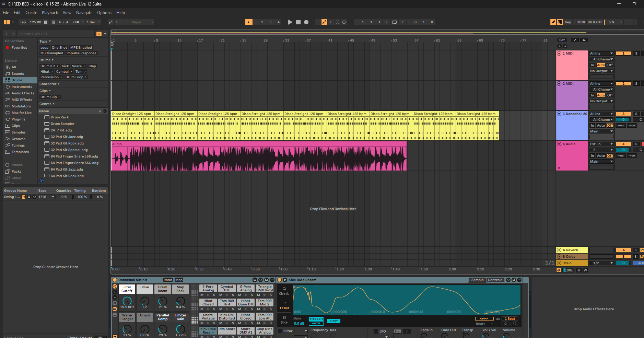Screen dimensions: 644x338
Task: Click the tempo field showing 125.00
Action: click(35, 22)
